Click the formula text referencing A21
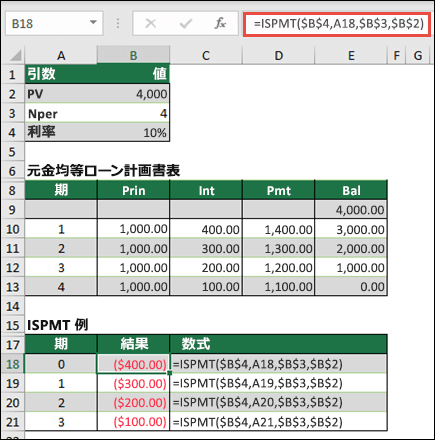This screenshot has width=435, height=440. pyautogui.click(x=258, y=422)
